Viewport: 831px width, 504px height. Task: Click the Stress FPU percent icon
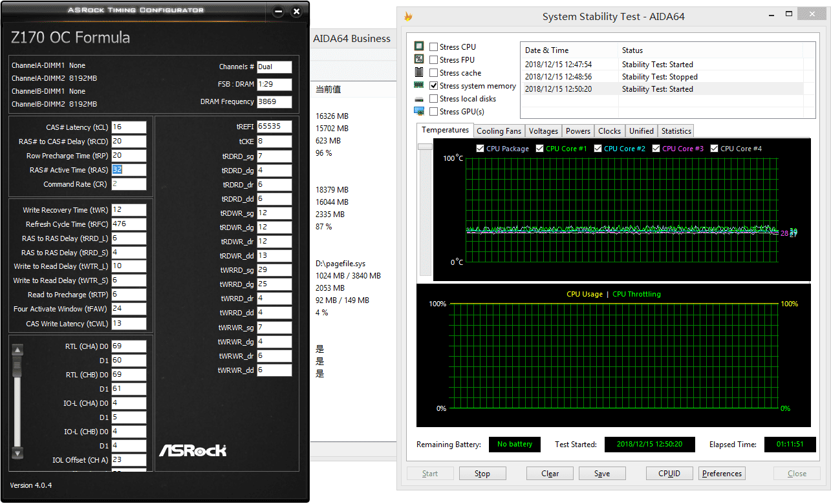[419, 59]
